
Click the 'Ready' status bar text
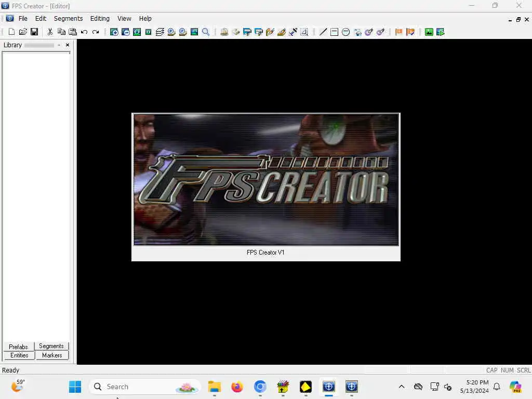[10, 370]
